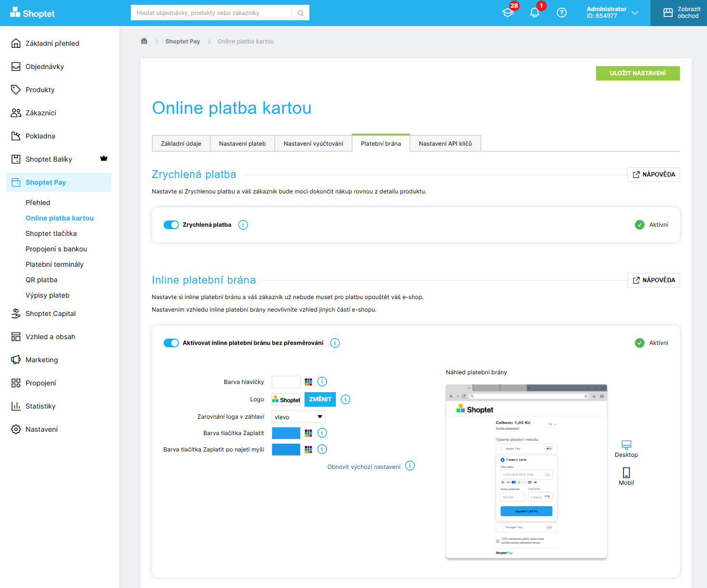
Task: Click ULOŽIT NASTAVENÍ button
Action: 638,73
